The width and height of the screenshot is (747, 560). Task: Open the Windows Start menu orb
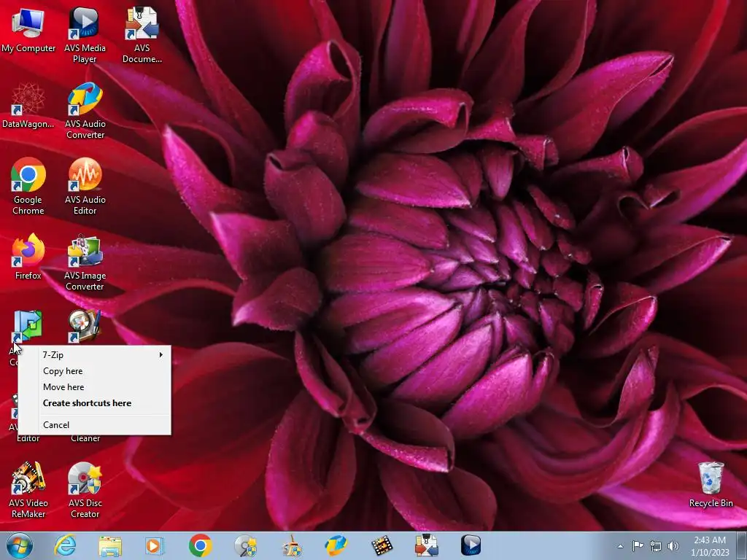click(20, 545)
